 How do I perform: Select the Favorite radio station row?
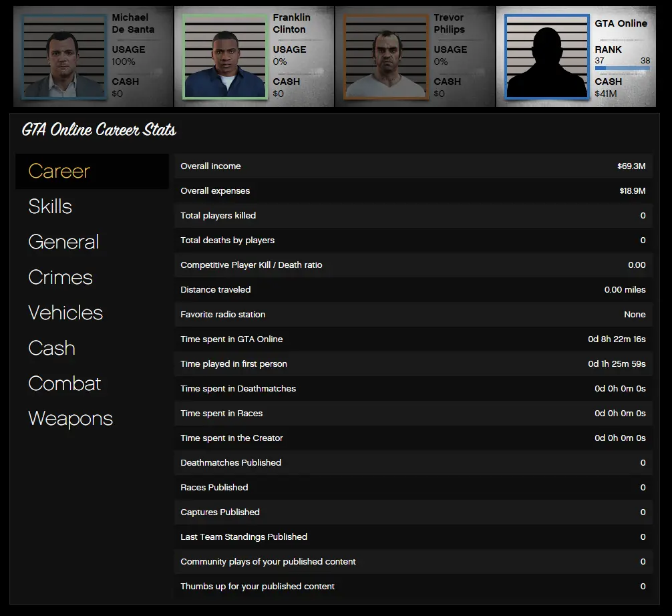tap(413, 314)
